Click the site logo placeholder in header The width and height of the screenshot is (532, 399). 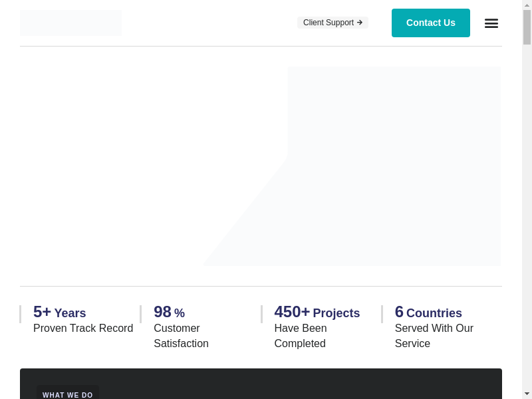[x=70, y=23]
